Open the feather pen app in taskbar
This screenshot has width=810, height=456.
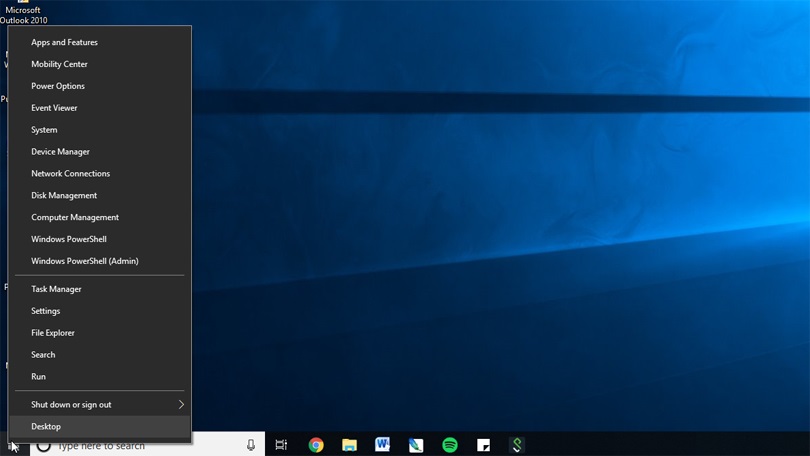click(416, 445)
